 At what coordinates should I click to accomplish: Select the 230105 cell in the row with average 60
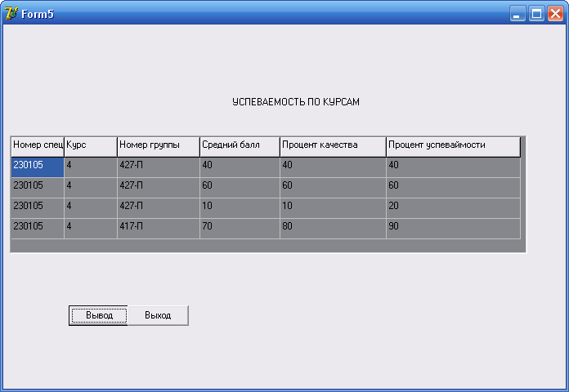38,188
